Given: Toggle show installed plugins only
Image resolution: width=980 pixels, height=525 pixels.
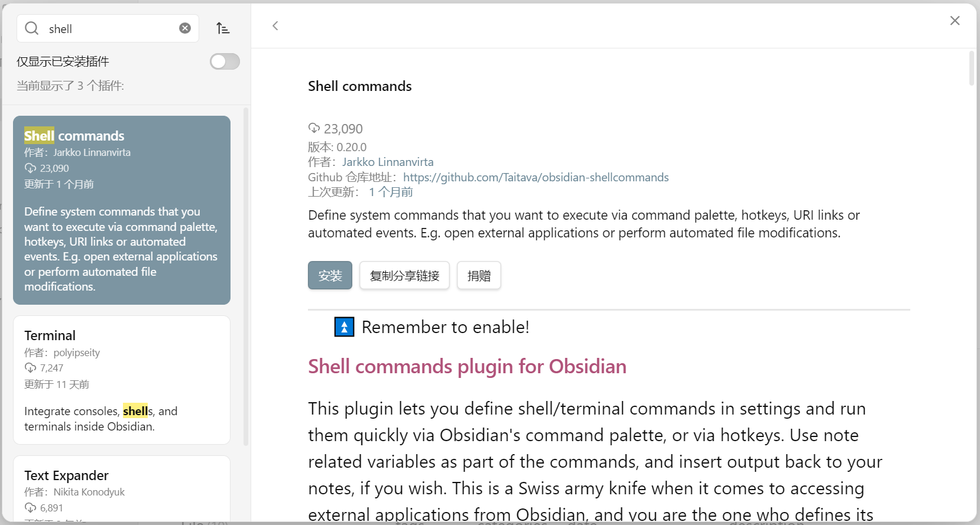Looking at the screenshot, I should point(225,61).
